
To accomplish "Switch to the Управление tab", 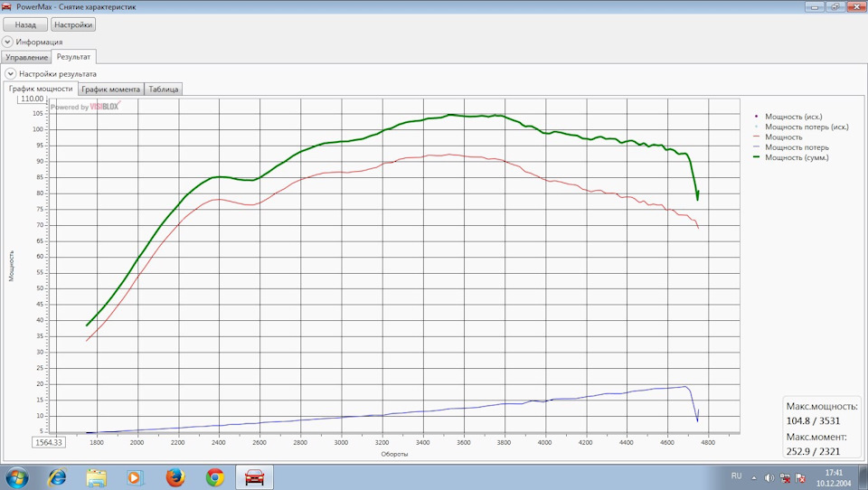I will click(26, 57).
